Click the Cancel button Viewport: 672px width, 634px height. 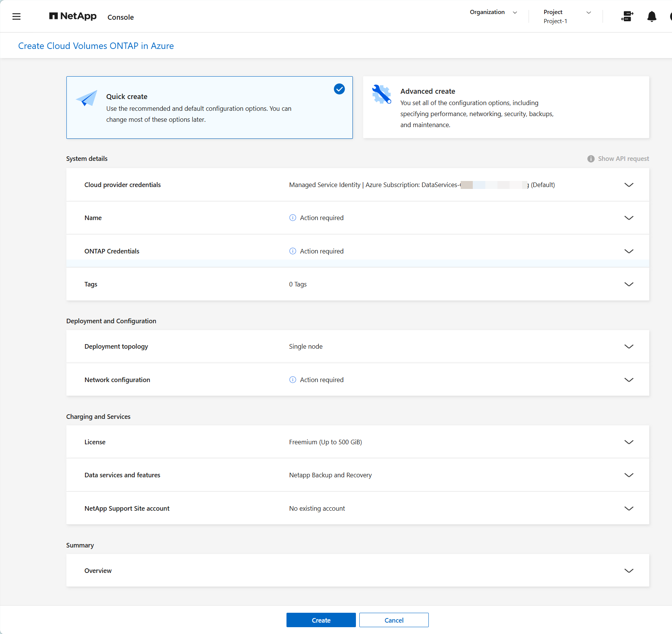(x=394, y=620)
